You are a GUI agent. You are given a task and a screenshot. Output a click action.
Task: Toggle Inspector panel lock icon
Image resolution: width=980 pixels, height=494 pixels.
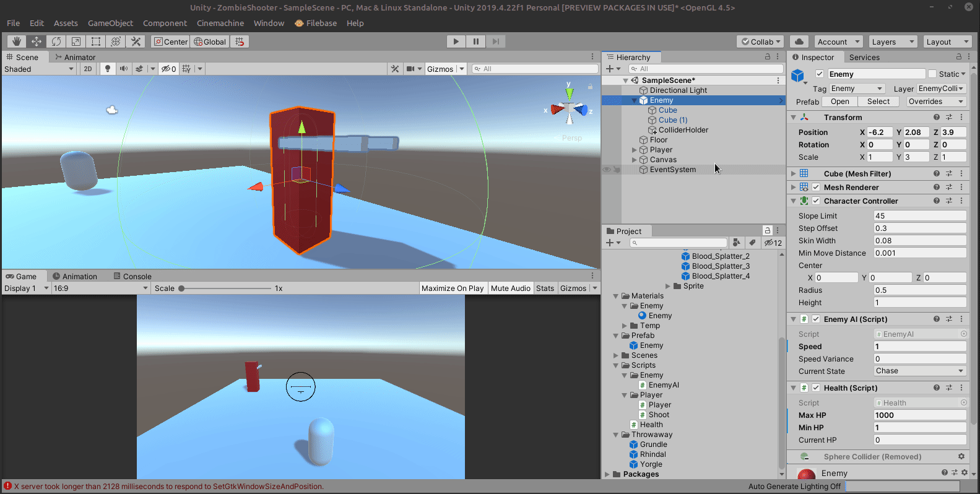pyautogui.click(x=958, y=56)
